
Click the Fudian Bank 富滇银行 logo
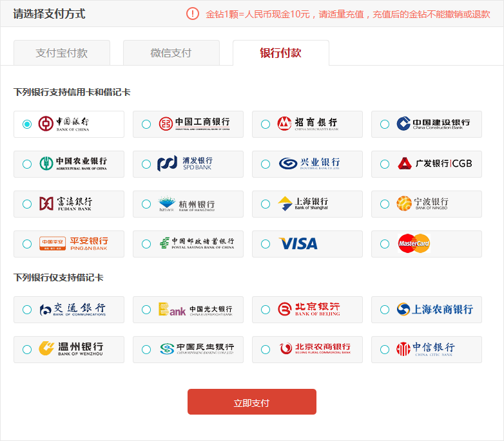pyautogui.click(x=66, y=203)
